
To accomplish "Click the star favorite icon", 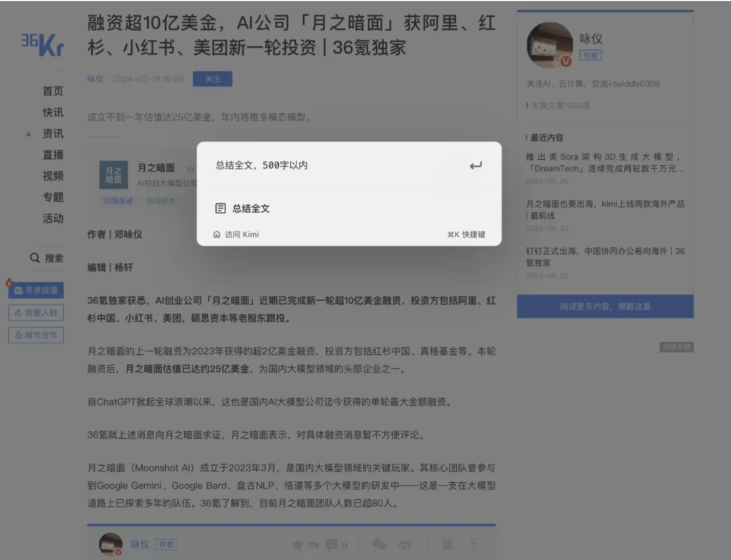I will click(x=298, y=544).
